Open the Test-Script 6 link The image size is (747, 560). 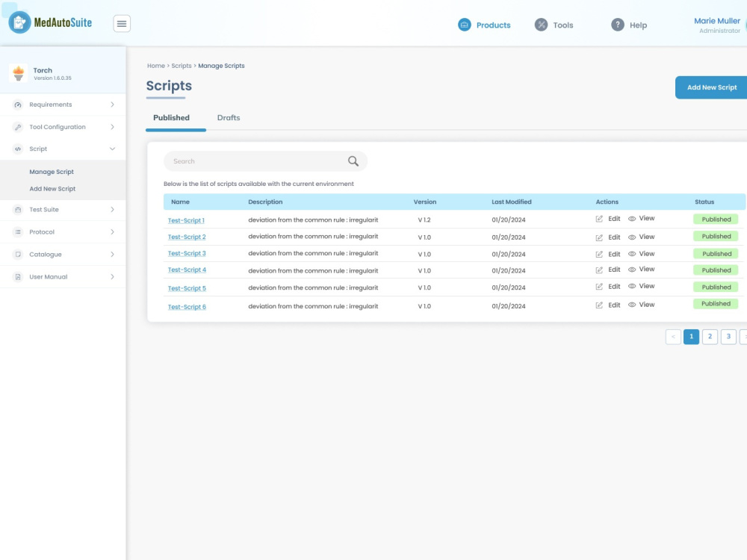187,307
